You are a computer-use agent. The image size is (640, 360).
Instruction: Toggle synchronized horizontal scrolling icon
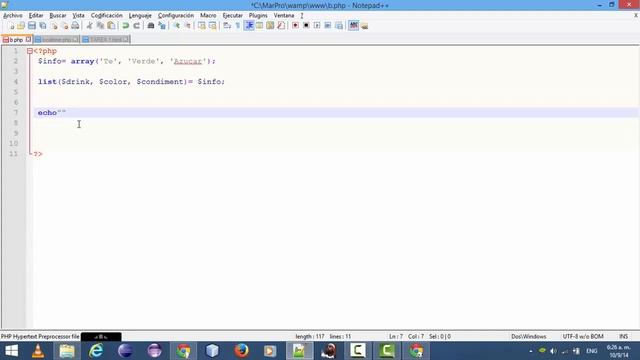point(213,26)
